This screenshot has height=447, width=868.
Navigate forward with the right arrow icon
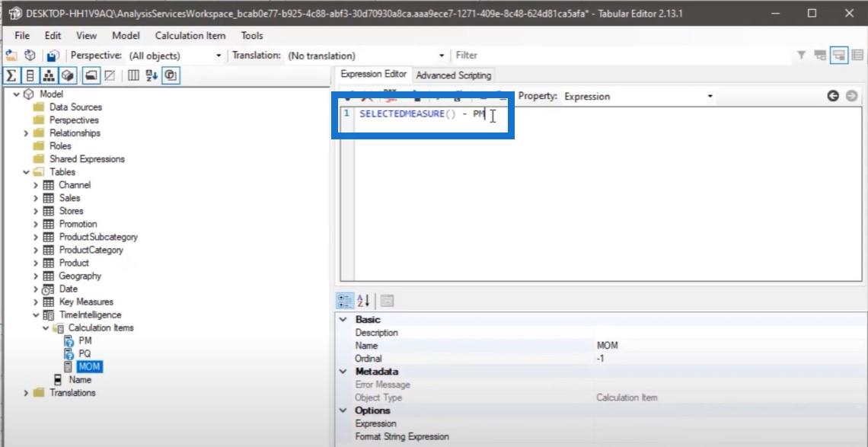(x=851, y=96)
